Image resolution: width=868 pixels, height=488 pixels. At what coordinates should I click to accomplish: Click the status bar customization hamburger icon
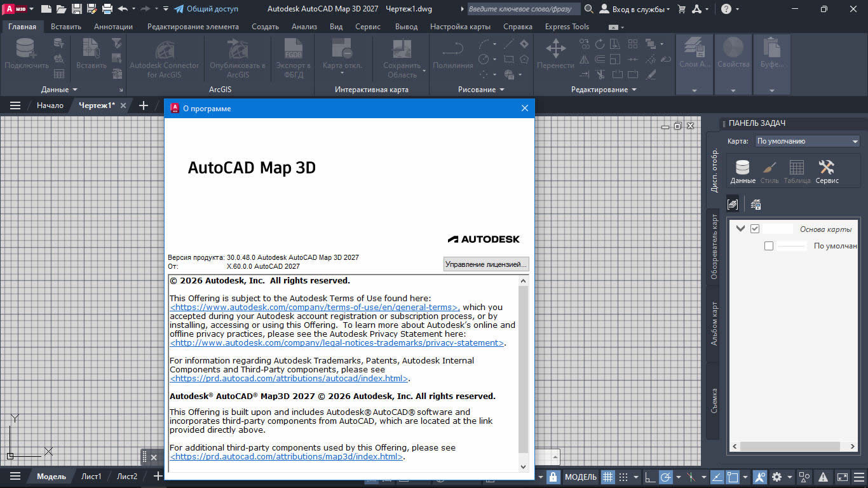pyautogui.click(x=858, y=477)
